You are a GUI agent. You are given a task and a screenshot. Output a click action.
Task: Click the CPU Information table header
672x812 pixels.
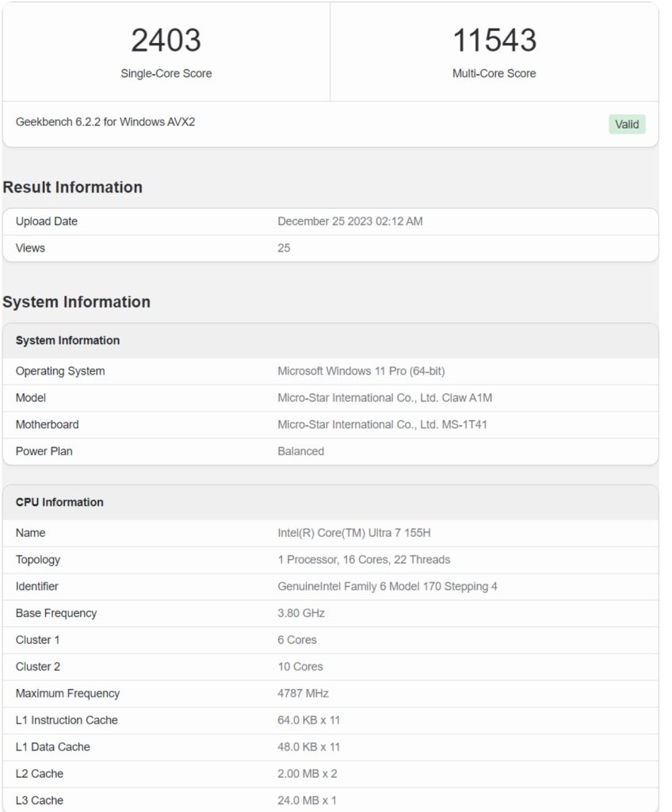[59, 502]
